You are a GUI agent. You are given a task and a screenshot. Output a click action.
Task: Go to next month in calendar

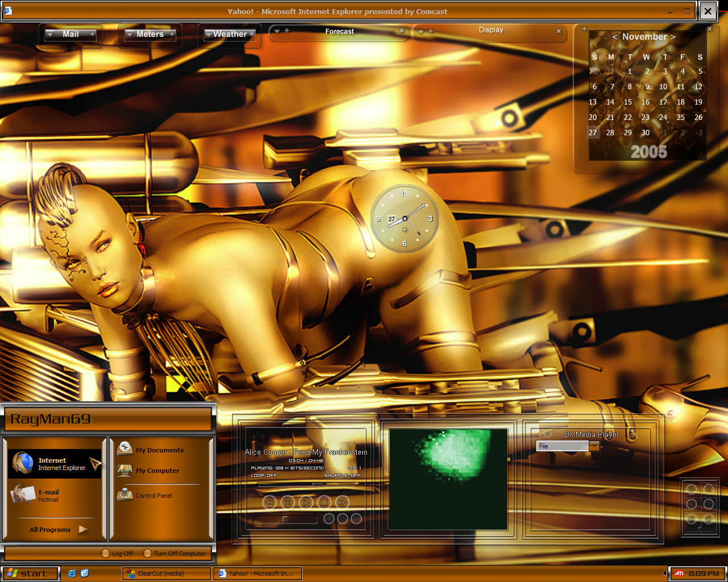tap(673, 37)
